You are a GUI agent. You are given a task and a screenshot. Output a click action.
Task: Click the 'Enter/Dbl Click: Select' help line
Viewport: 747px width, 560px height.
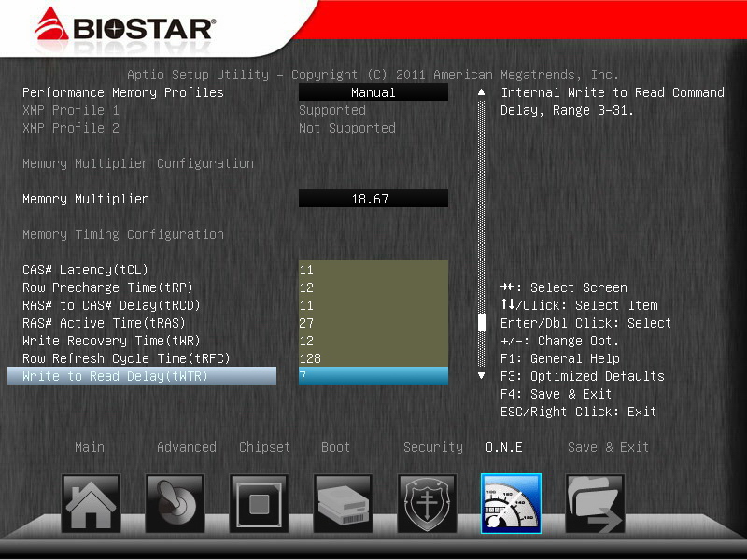point(586,323)
